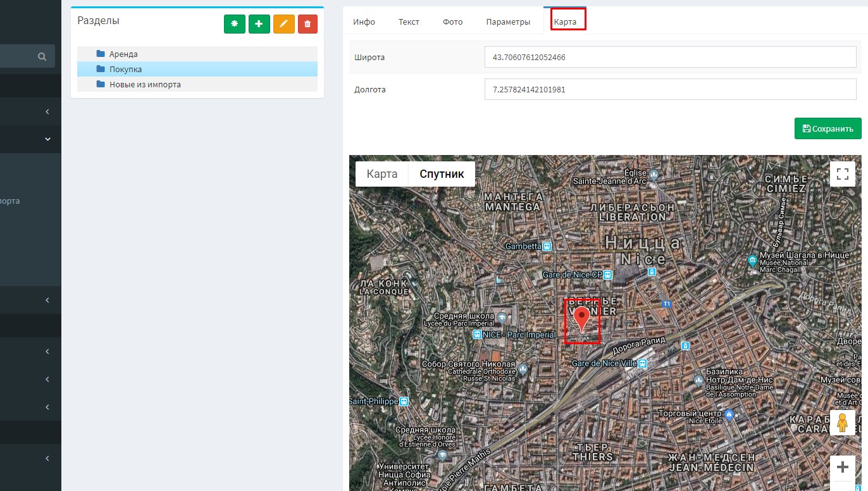
Task: Click the Street View pegman icon
Action: click(842, 423)
